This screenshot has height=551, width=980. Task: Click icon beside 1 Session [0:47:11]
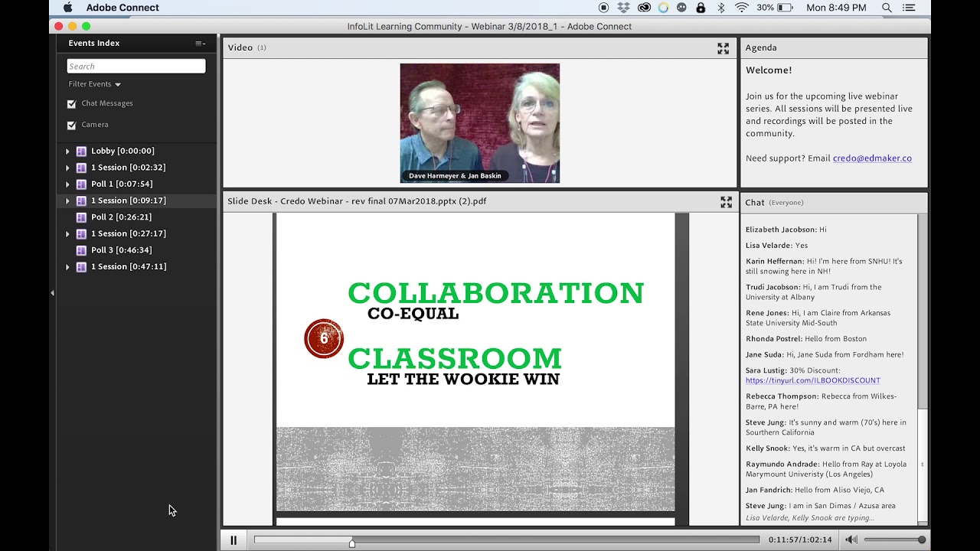pos(81,267)
